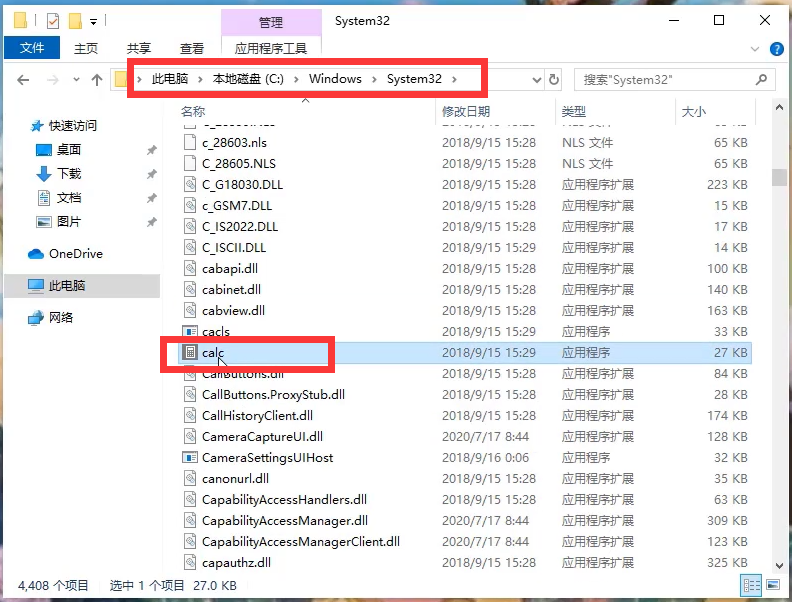Open the help question mark icon
792x602 pixels.
777,48
